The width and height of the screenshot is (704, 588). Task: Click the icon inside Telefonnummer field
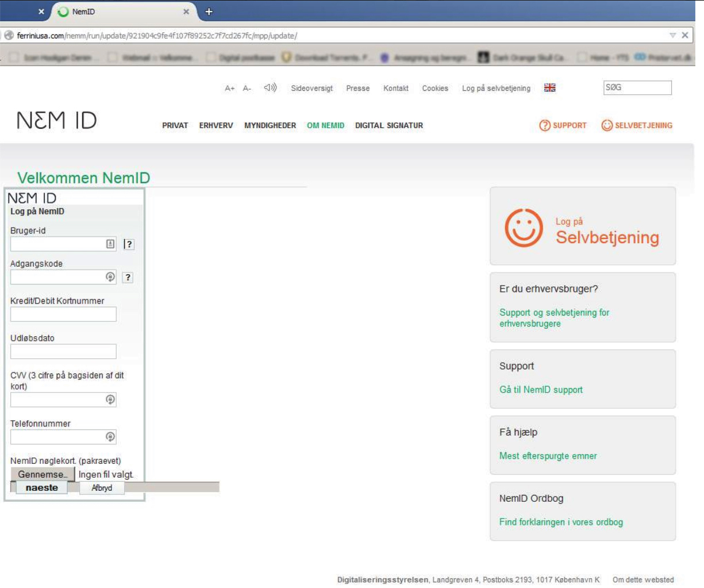(110, 437)
